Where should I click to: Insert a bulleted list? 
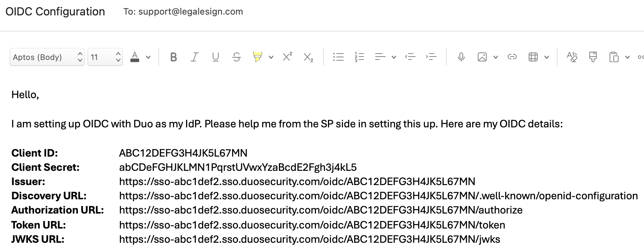tap(338, 57)
